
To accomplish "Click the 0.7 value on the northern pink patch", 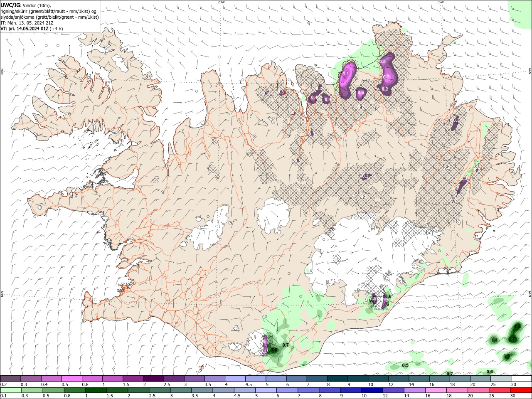I will pyautogui.click(x=386, y=76).
